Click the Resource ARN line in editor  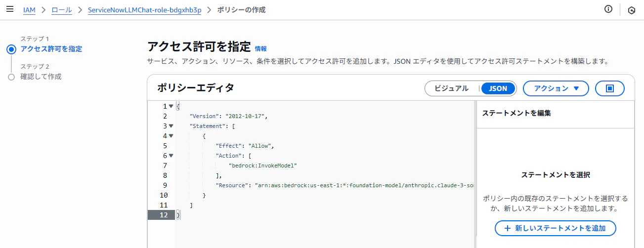(325, 185)
